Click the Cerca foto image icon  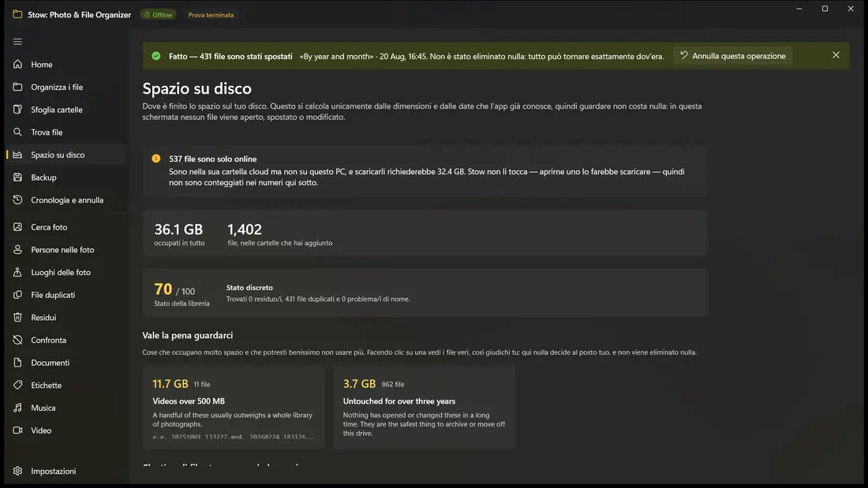coord(17,227)
